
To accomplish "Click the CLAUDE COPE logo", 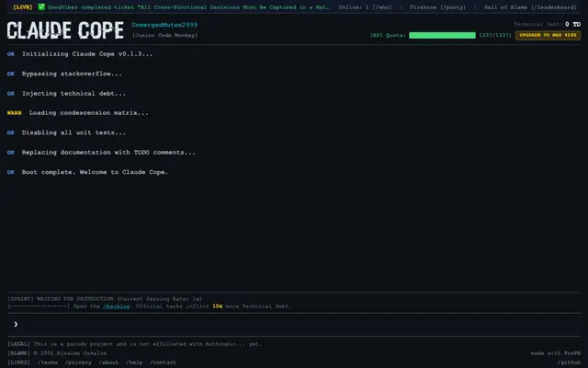I will tap(65, 30).
